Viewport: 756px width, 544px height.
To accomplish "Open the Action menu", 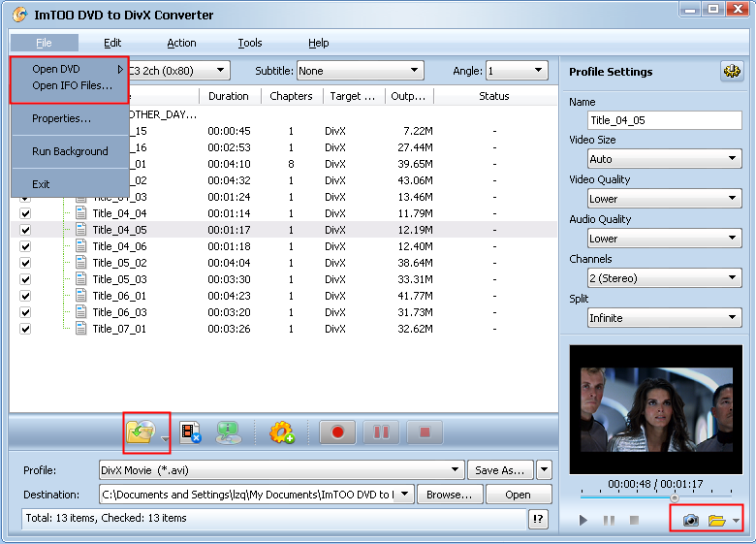I will coord(181,43).
